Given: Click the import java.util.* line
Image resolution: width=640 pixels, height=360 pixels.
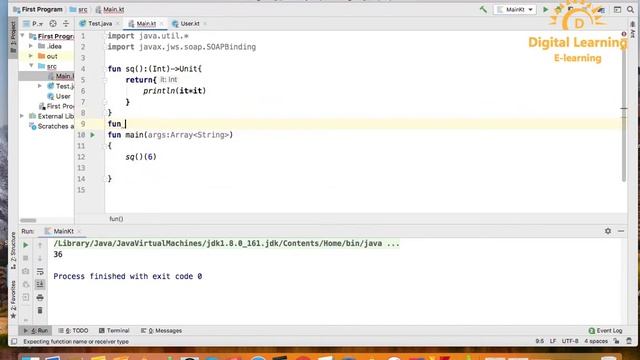Looking at the screenshot, I should [148, 36].
